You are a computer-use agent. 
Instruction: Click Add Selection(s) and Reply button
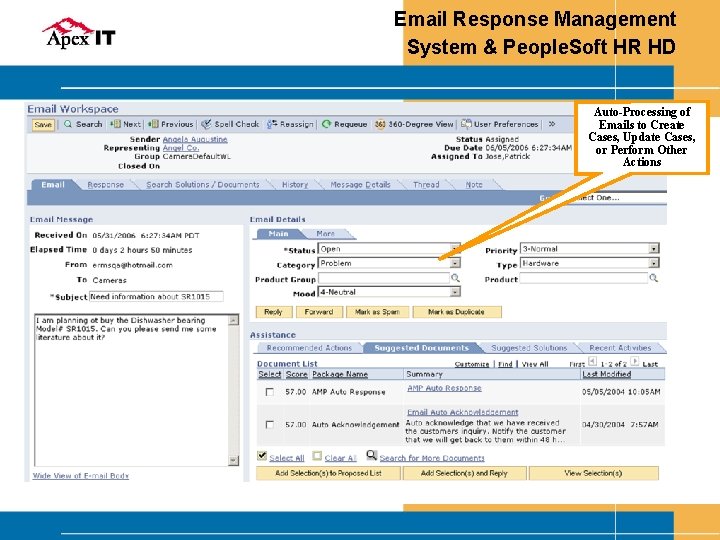point(464,473)
